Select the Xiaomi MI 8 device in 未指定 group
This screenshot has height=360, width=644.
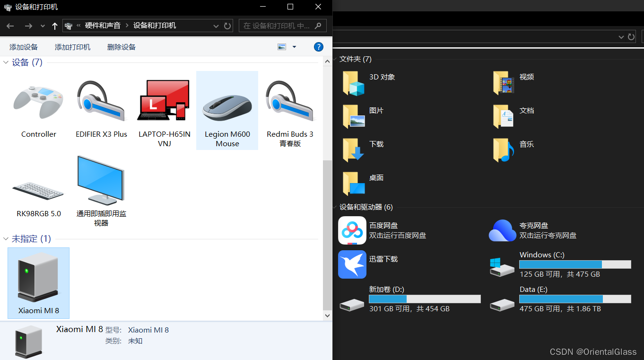tap(38, 283)
